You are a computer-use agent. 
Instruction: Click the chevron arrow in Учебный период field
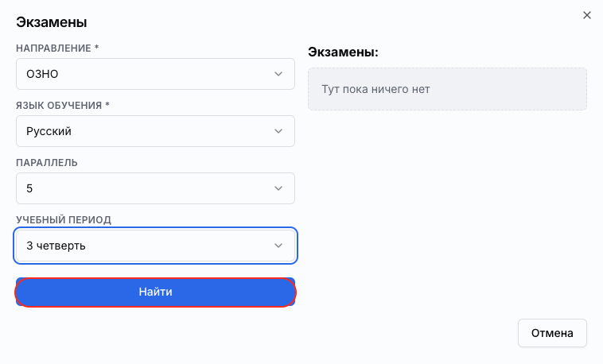(x=278, y=246)
